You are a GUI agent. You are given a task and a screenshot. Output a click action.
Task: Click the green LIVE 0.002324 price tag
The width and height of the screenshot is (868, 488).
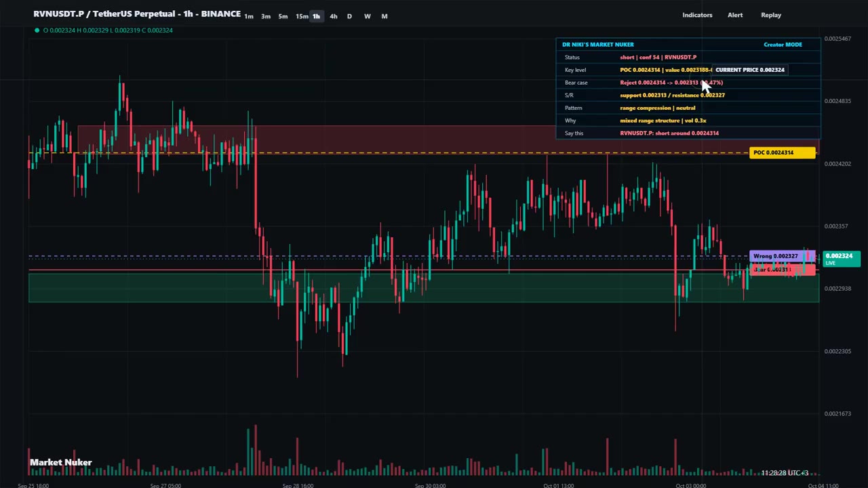[842, 258]
